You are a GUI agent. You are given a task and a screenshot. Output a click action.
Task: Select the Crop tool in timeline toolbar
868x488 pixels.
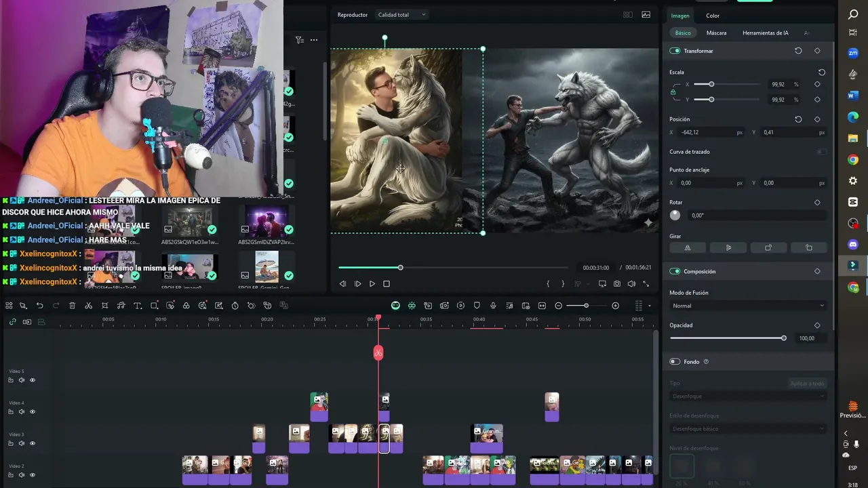104,306
